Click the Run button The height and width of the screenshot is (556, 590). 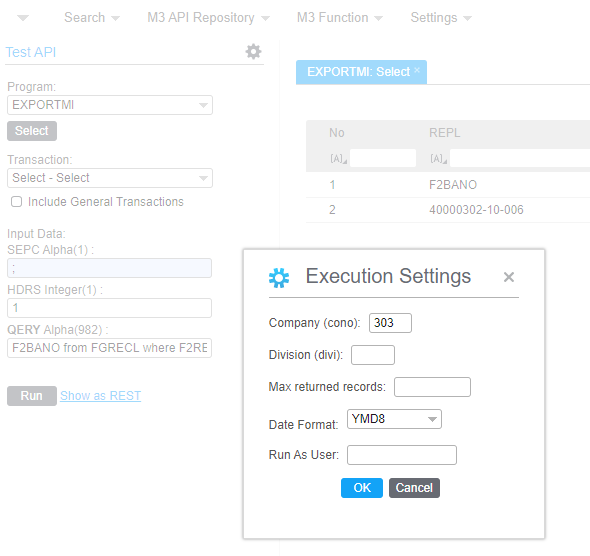tap(32, 396)
